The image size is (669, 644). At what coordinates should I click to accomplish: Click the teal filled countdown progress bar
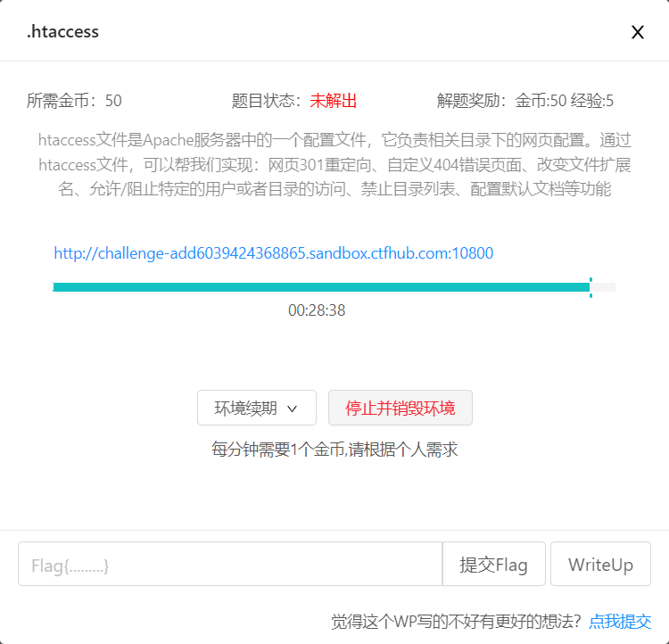[x=321, y=287]
